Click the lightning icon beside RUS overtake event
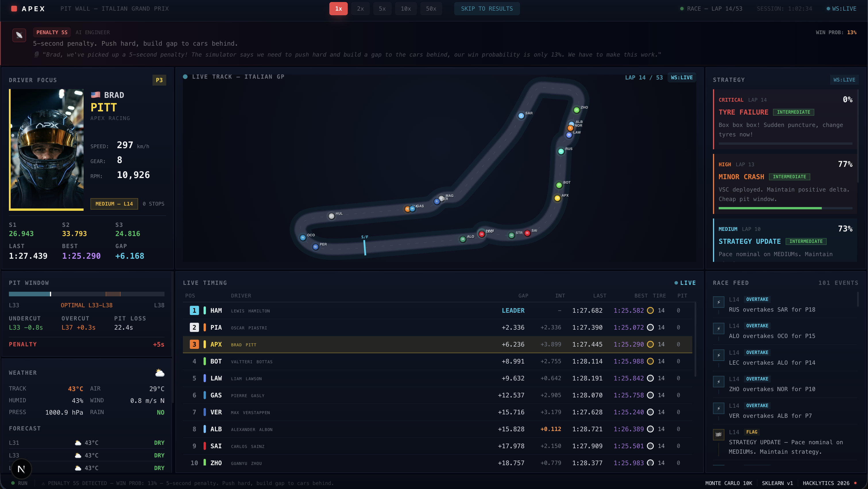The width and height of the screenshot is (868, 489). click(x=718, y=302)
